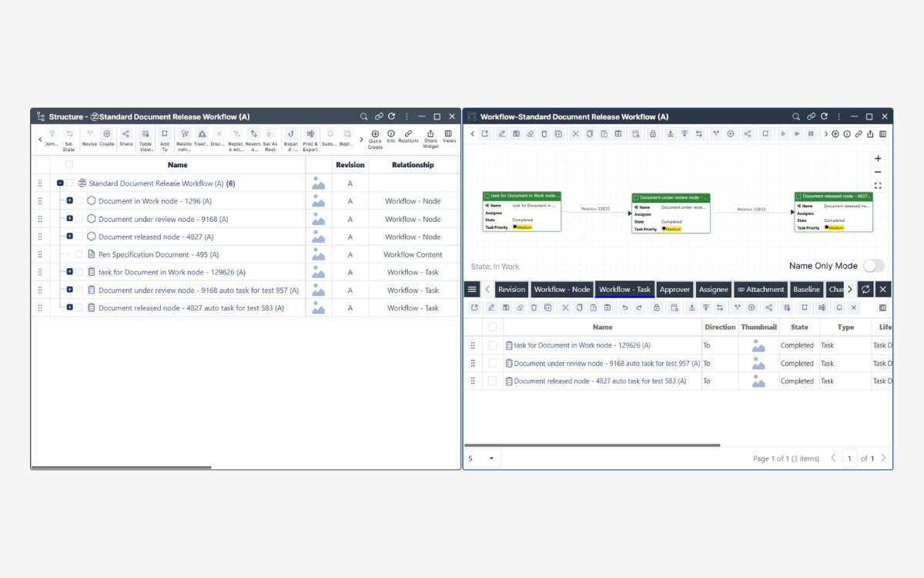Open the page size dropdown showing 5
This screenshot has width=924, height=578.
482,459
